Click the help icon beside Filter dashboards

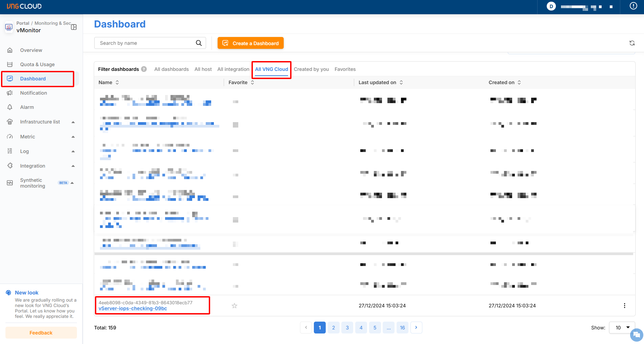click(x=144, y=69)
